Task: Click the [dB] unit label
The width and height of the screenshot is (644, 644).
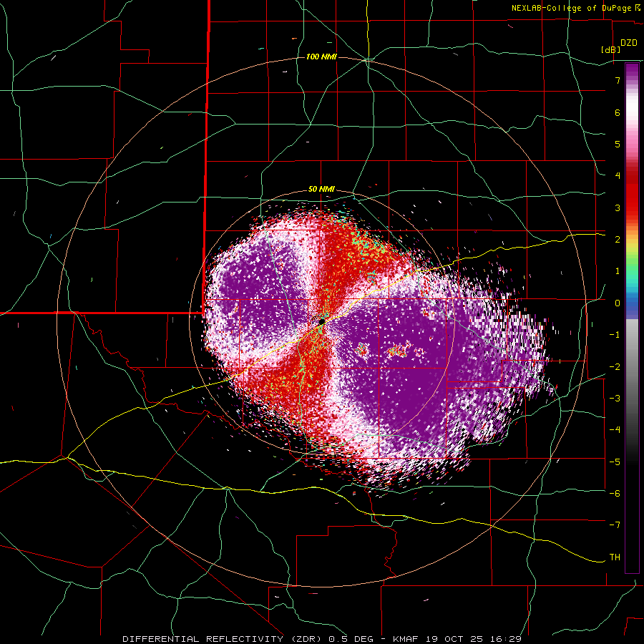Action: coord(611,49)
